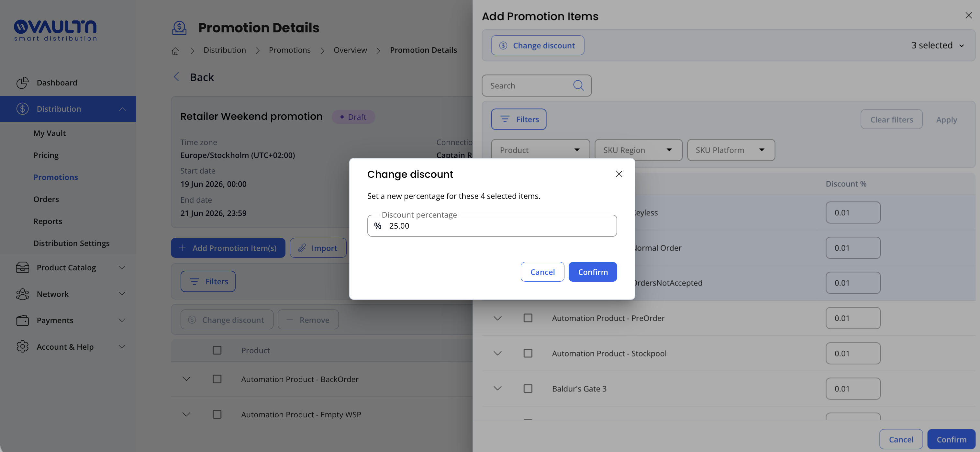Expand the Automation Product - Stockpool row
The width and height of the screenshot is (980, 452).
(x=497, y=353)
